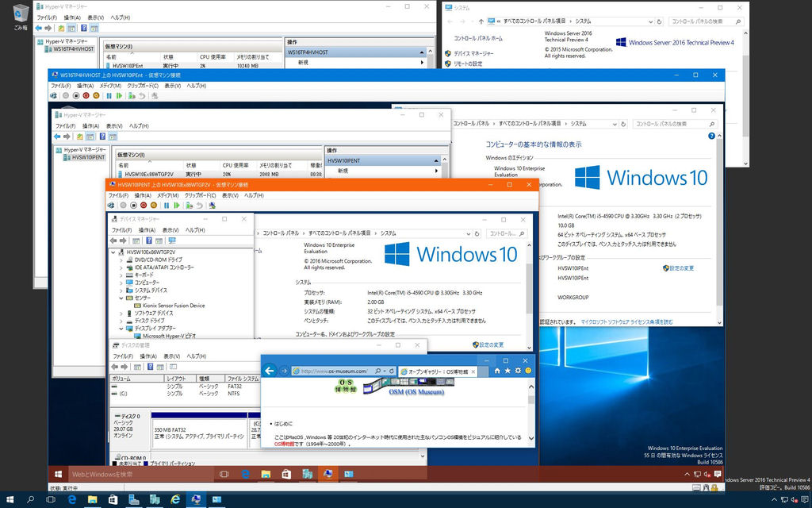Image resolution: width=812 pixels, height=508 pixels.
Task: Refresh the os-museum.com page
Action: 392,371
